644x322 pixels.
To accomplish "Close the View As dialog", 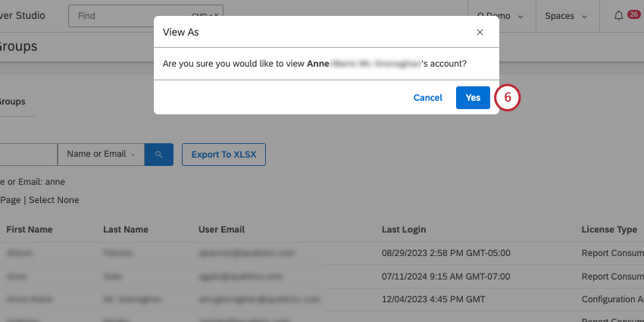I will pos(480,33).
